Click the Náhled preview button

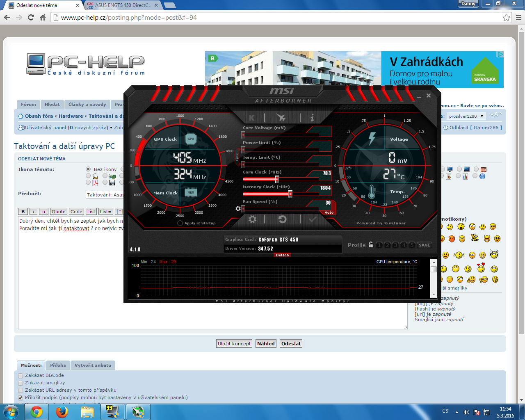[x=266, y=344]
